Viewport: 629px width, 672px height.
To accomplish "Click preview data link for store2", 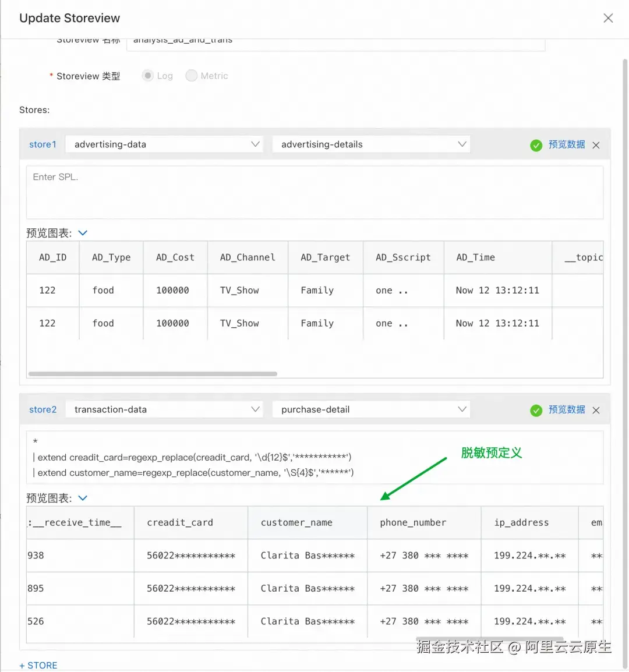I will pyautogui.click(x=567, y=409).
